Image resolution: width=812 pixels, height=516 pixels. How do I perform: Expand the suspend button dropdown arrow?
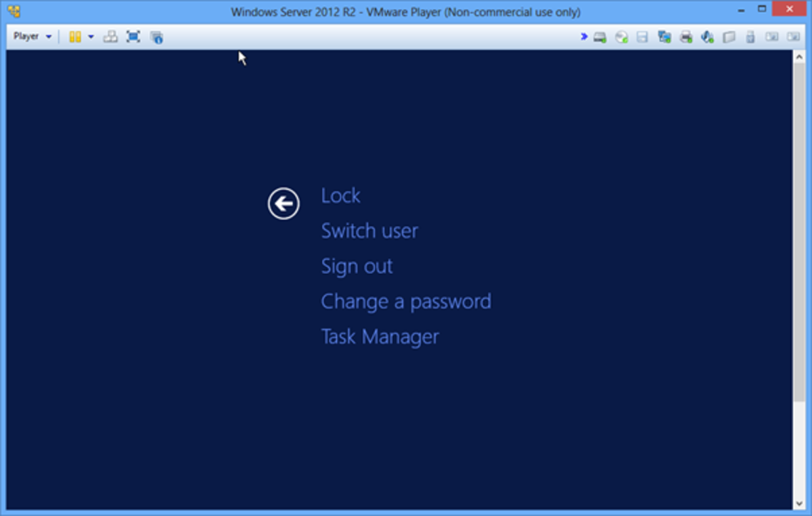click(x=91, y=37)
